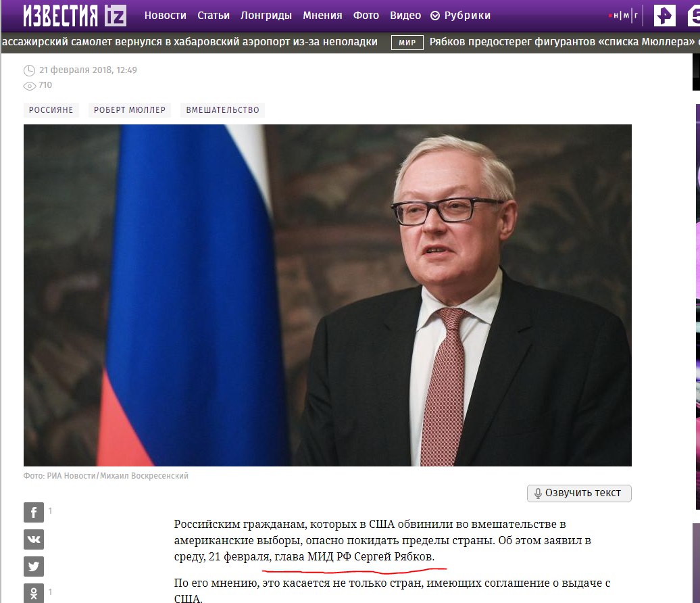Image resolution: width=700 pixels, height=603 pixels.
Task: Click the main article photo of Рябков
Action: tap(327, 295)
